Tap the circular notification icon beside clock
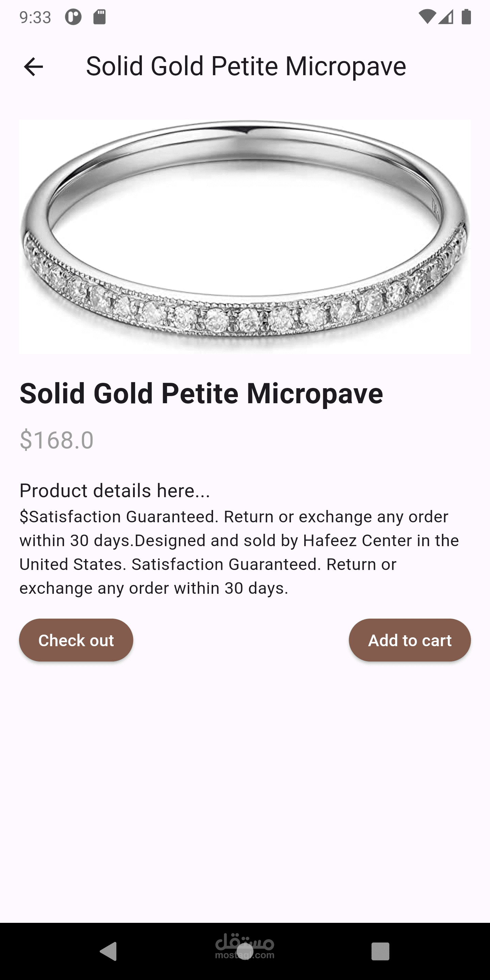The height and width of the screenshot is (980, 490). 73,17
